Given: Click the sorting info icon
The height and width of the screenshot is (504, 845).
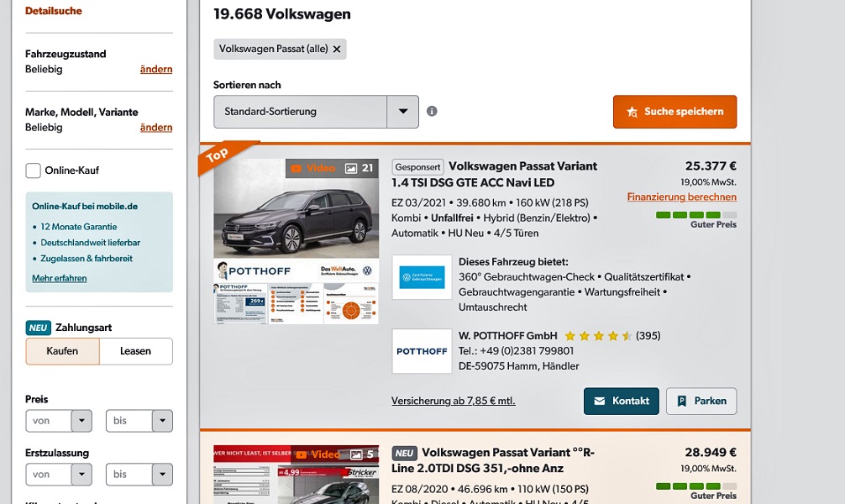Looking at the screenshot, I should 432,111.
